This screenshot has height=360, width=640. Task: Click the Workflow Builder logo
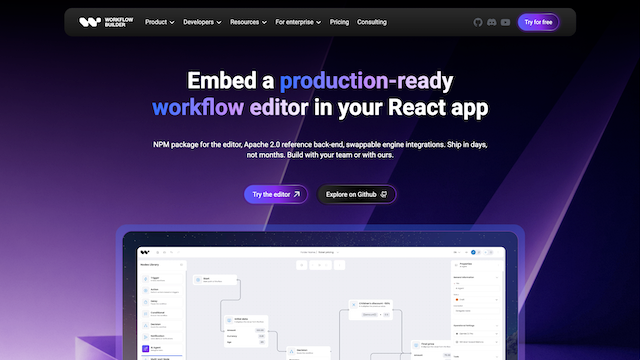point(106,22)
